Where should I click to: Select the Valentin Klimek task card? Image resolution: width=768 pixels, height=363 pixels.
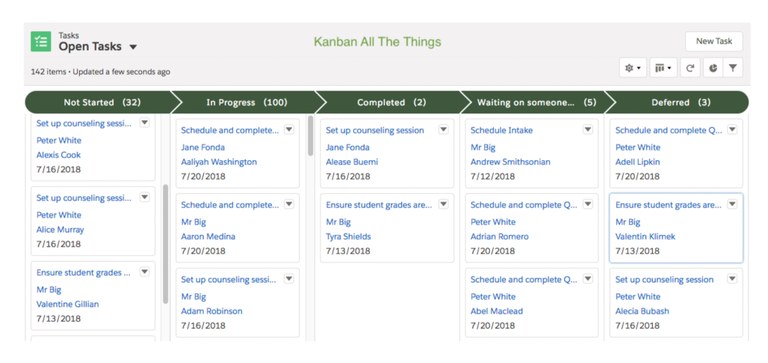pos(676,228)
